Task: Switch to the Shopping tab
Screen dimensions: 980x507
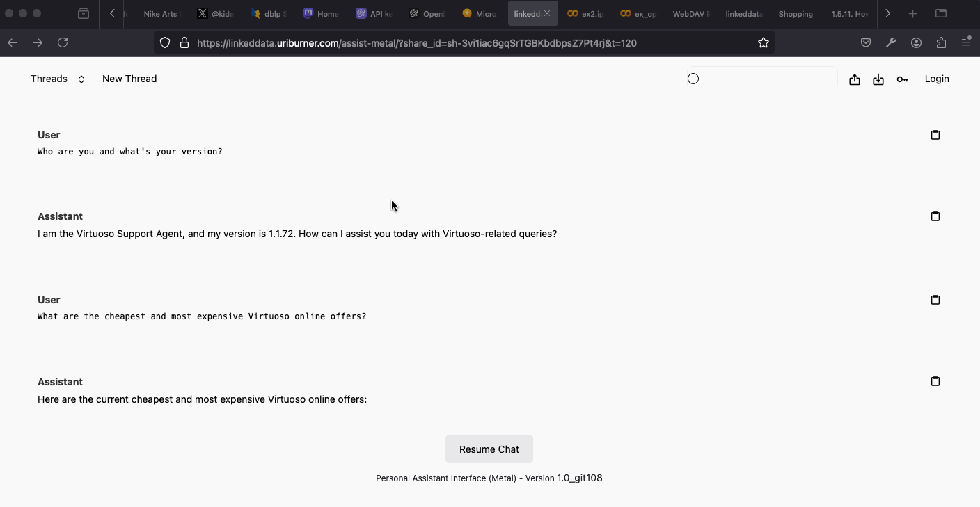Action: [x=796, y=14]
